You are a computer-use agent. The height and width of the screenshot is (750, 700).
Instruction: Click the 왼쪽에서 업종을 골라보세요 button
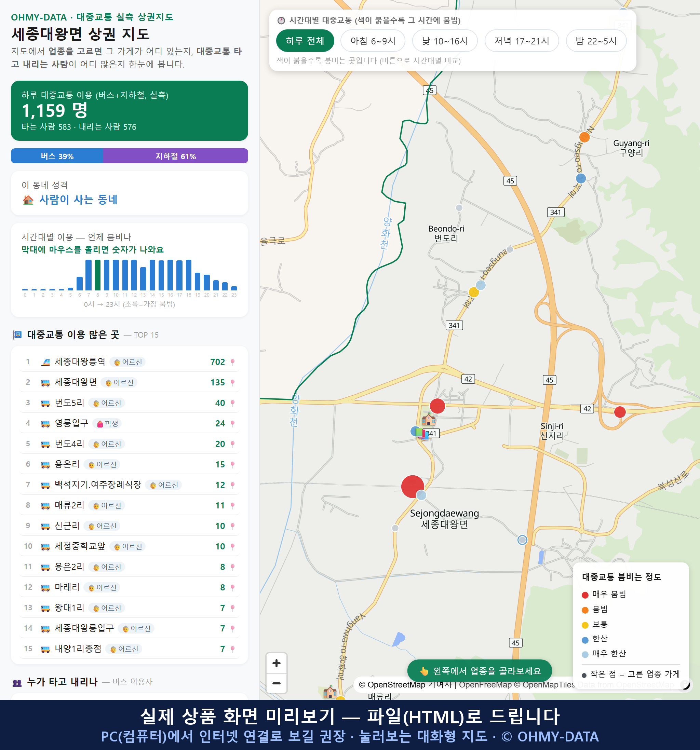point(480,671)
